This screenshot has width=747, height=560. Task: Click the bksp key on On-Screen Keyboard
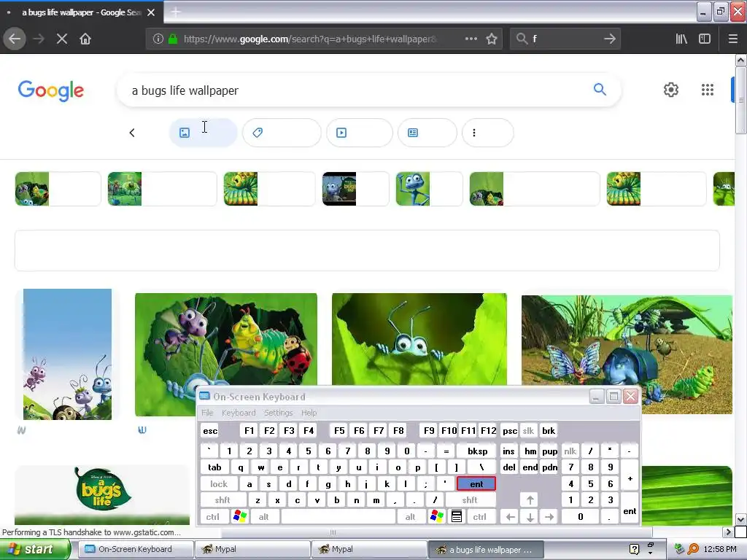point(477,451)
